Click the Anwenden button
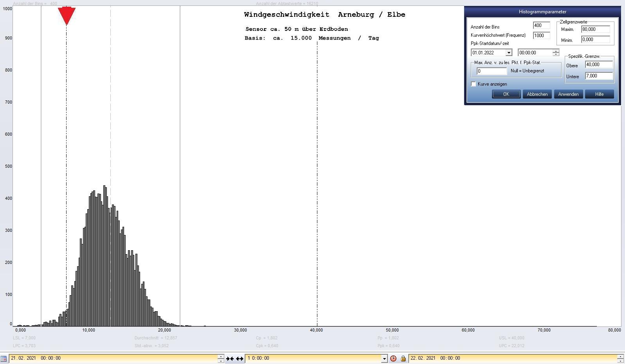The height and width of the screenshot is (364, 625). click(568, 94)
